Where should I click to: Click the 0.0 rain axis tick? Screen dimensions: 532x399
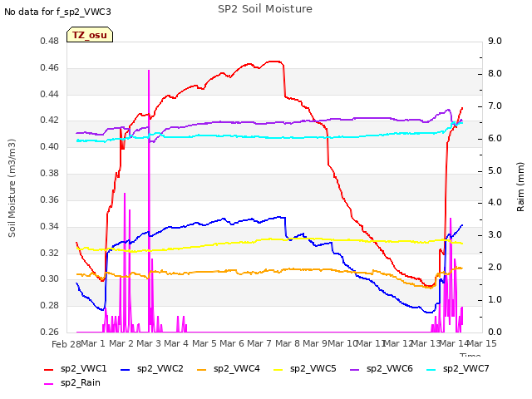pyautogui.click(x=495, y=332)
